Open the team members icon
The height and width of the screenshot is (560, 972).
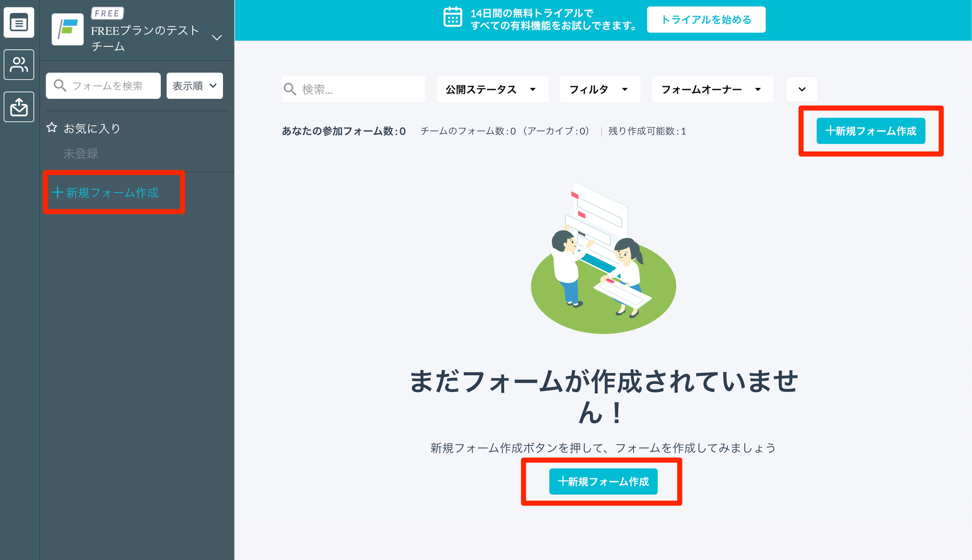19,65
